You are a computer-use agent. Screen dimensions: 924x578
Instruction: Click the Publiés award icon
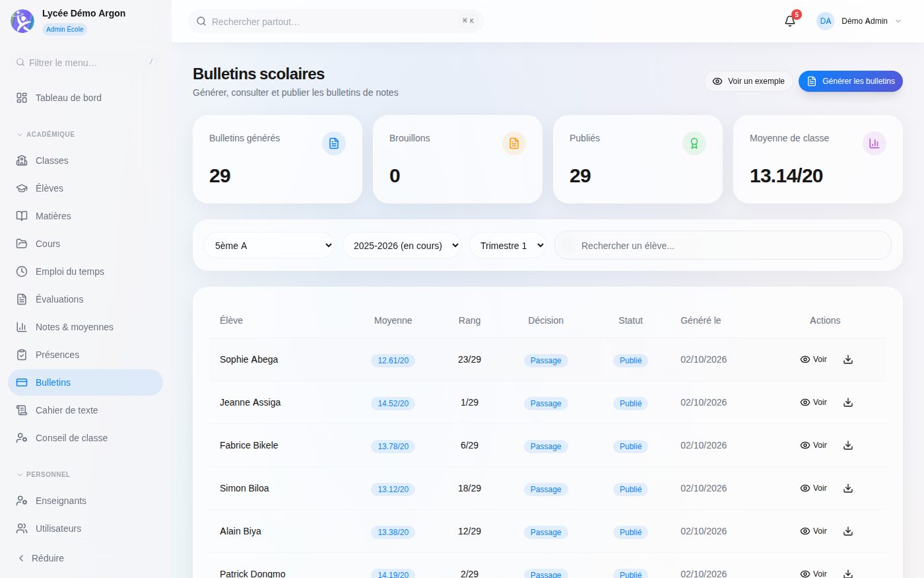tap(694, 143)
